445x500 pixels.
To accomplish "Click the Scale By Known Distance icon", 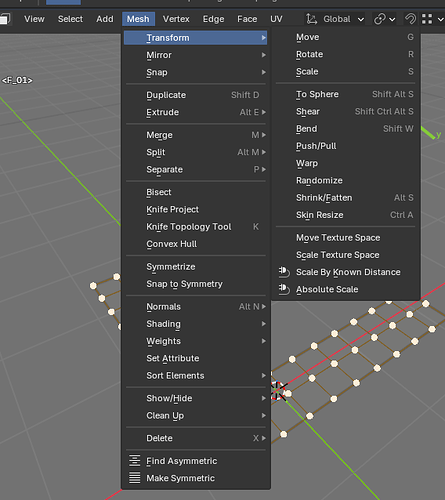I will (x=284, y=272).
